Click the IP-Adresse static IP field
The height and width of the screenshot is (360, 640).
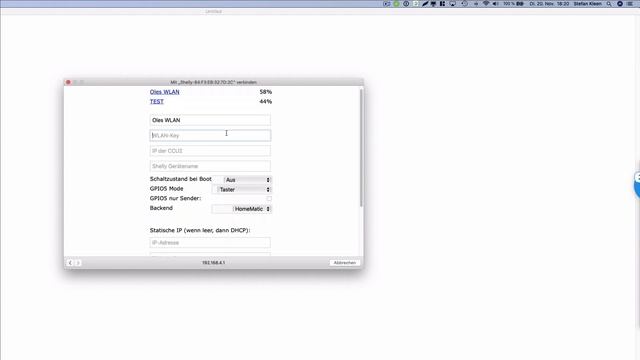click(x=210, y=243)
